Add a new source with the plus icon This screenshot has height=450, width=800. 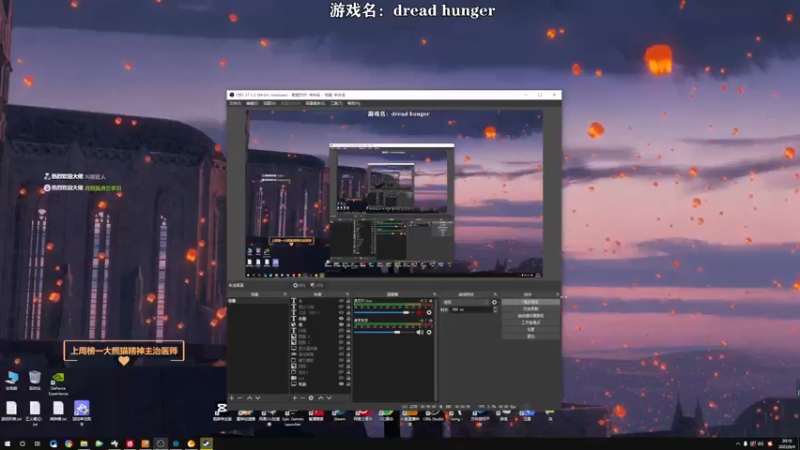tap(294, 398)
